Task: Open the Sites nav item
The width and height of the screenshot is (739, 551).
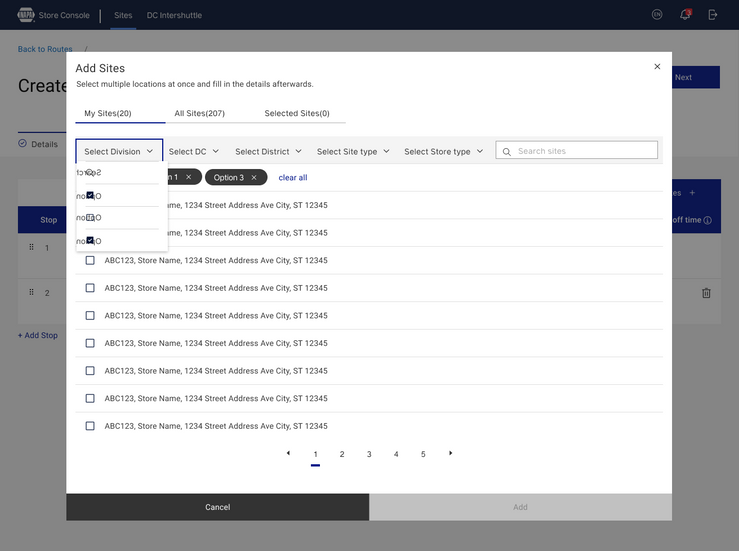Action: pyautogui.click(x=123, y=15)
